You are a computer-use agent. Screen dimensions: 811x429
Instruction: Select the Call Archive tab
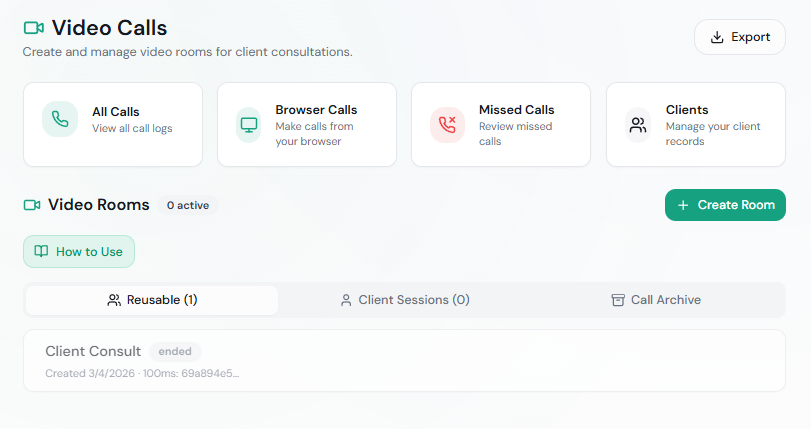(656, 300)
